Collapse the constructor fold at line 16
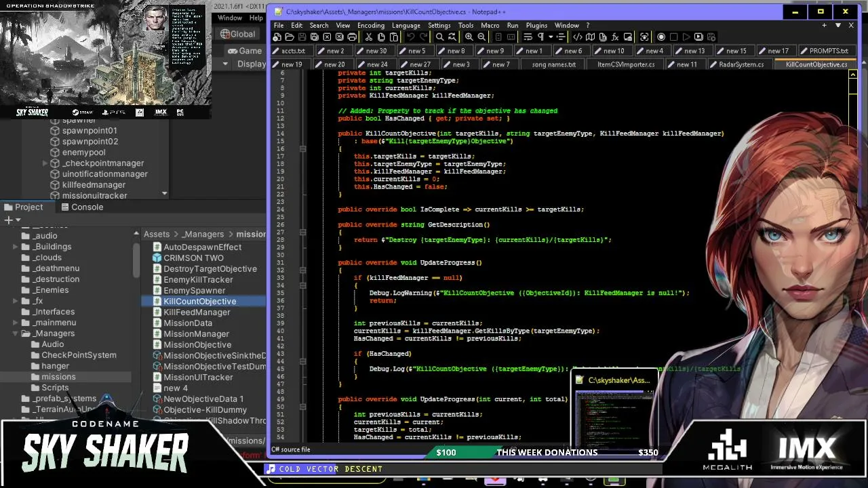 [302, 148]
